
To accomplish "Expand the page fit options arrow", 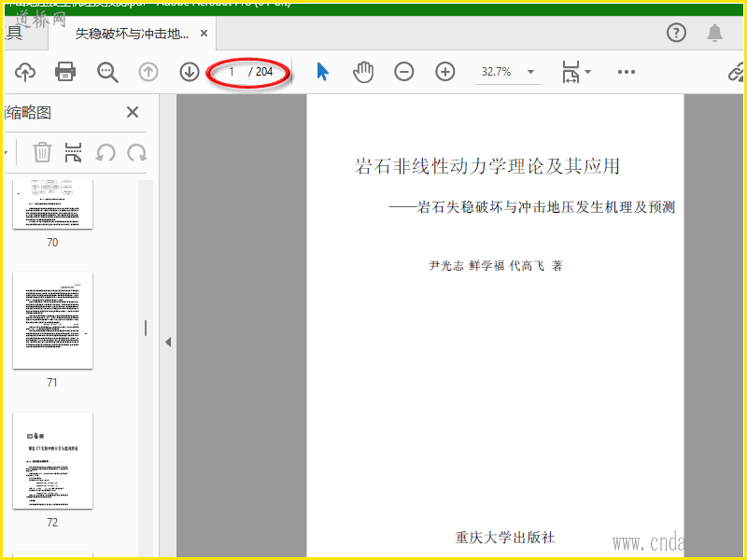I will (588, 72).
